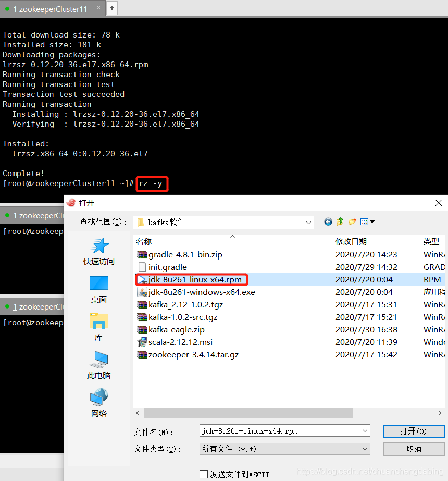Click the Cancel (取消) button
The width and height of the screenshot is (448, 481).
[x=414, y=449]
